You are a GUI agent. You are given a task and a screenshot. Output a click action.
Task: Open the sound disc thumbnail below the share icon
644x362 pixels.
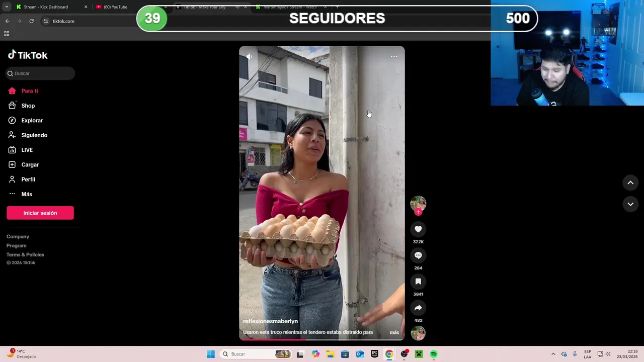coord(418,333)
